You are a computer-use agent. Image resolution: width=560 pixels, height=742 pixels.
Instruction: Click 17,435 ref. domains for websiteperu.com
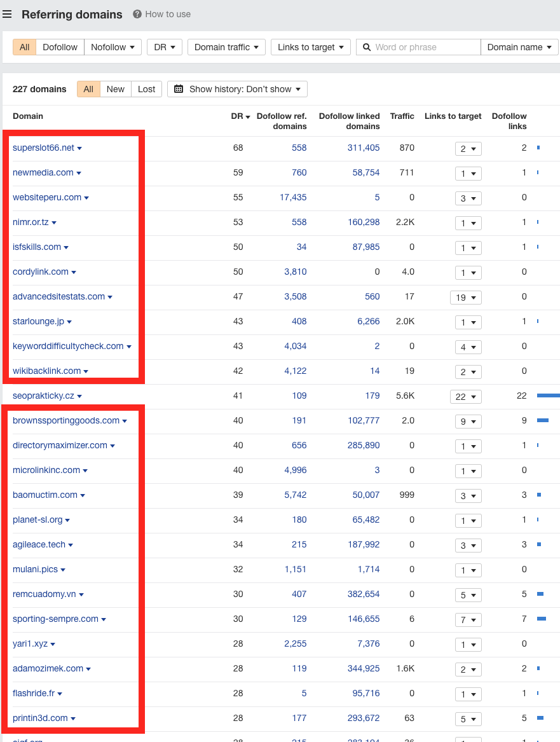pos(293,197)
